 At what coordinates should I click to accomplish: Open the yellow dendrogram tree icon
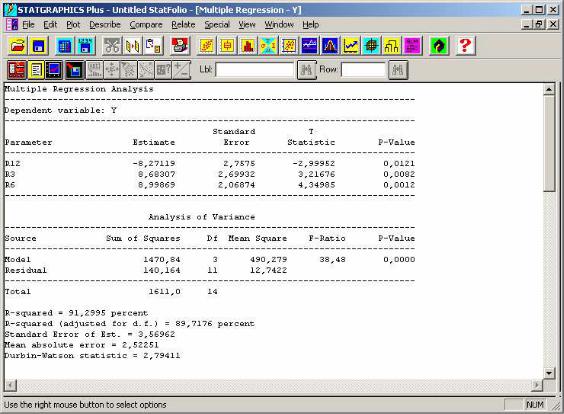(x=392, y=46)
